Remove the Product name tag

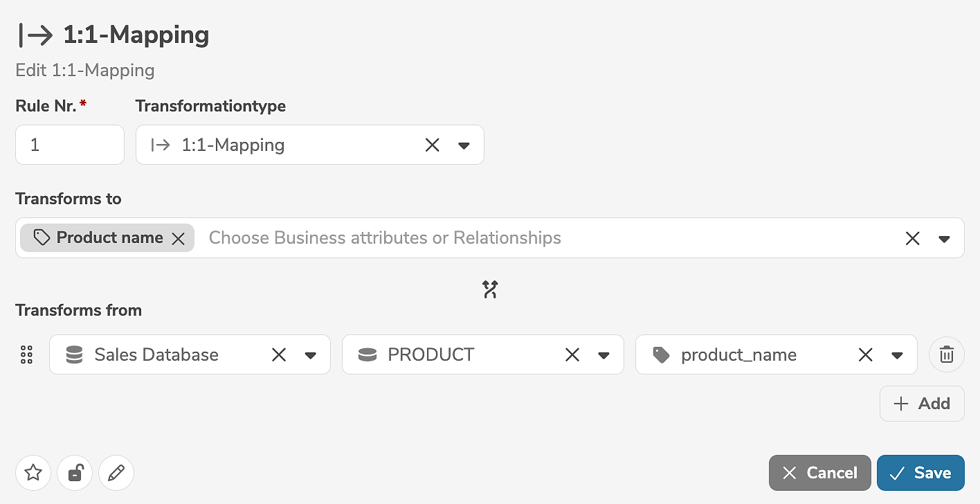(x=179, y=238)
